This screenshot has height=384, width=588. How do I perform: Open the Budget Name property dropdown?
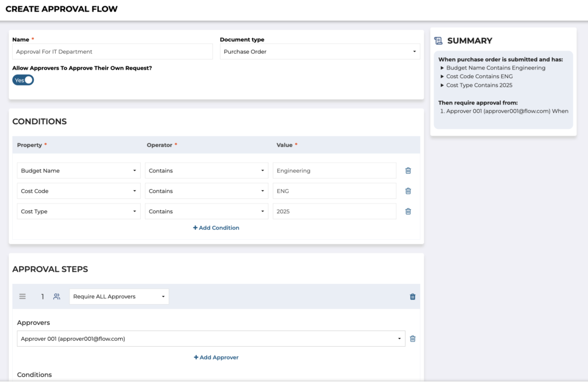[x=79, y=171]
